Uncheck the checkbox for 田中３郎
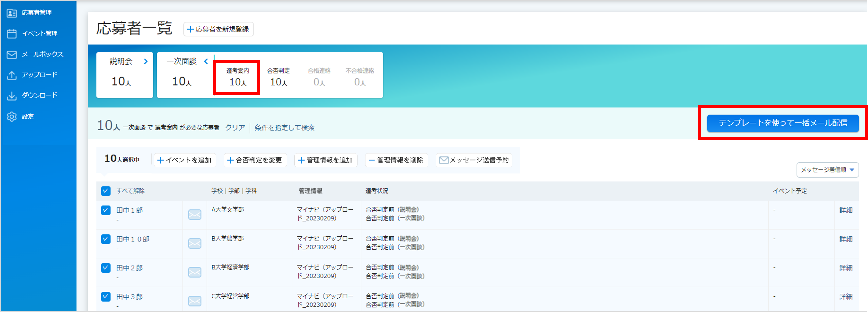This screenshot has width=868, height=312. pos(106,297)
